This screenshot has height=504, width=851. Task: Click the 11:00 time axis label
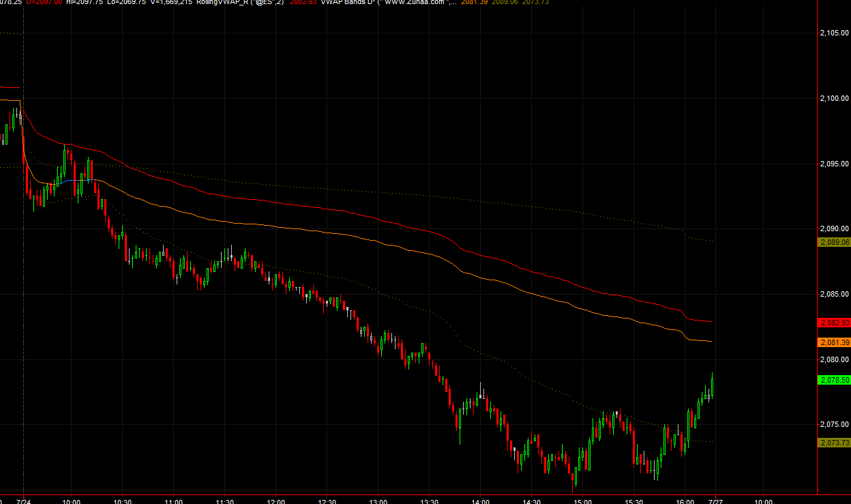(x=173, y=501)
